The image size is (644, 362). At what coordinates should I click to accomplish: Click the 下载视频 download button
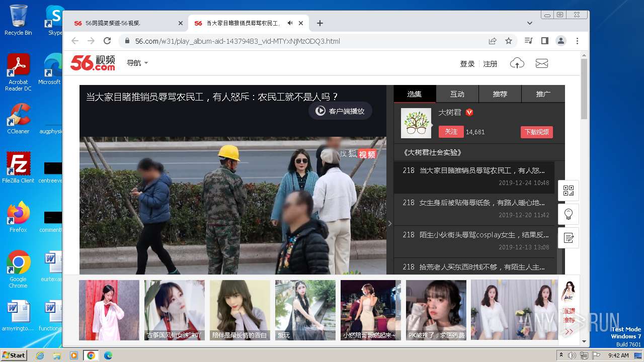pos(537,132)
